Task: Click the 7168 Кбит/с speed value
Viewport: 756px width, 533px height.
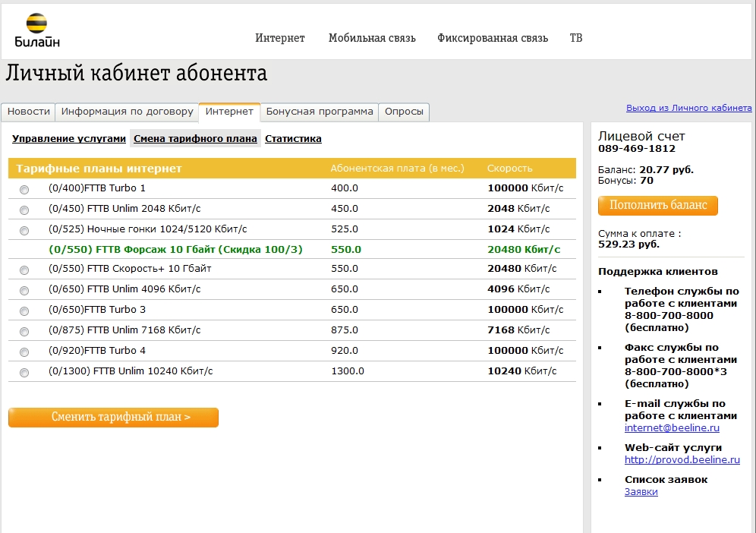Action: tap(518, 330)
